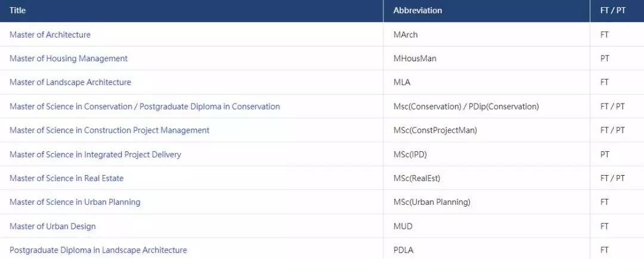The width and height of the screenshot is (644, 259).
Task: Click the Abbreviation column header
Action: 417,11
